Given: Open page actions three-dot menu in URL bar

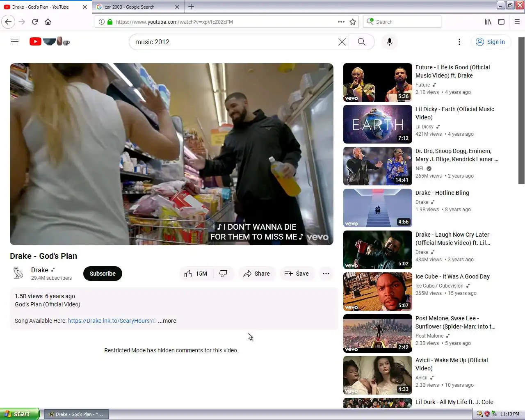Looking at the screenshot, I should pyautogui.click(x=341, y=22).
